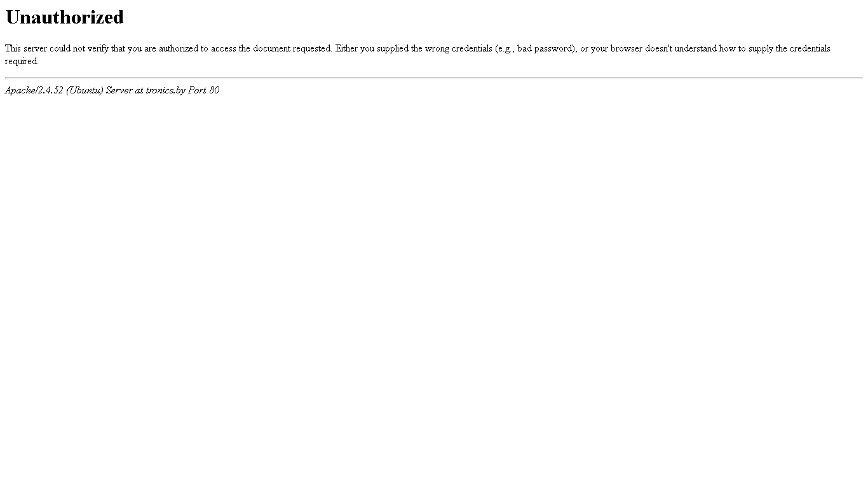Click the word 'Either' in the paragraph

pyautogui.click(x=346, y=48)
